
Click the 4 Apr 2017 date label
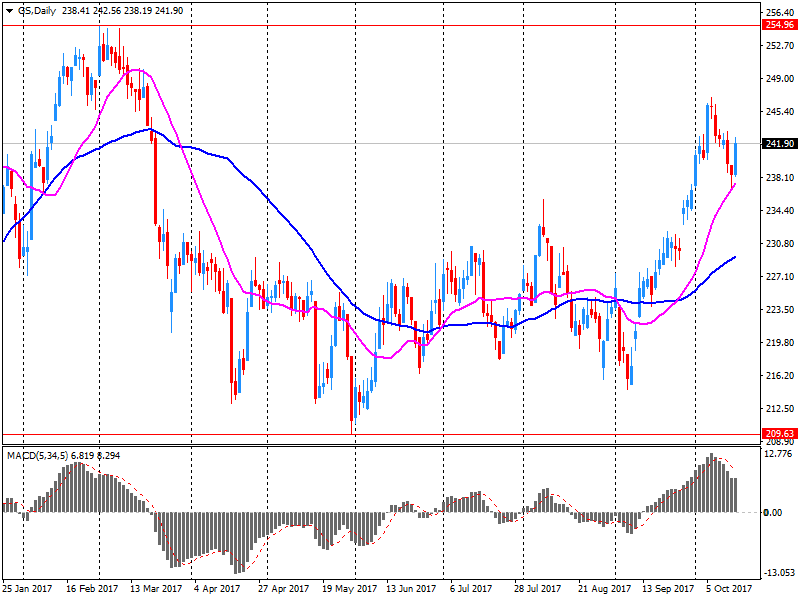217,588
